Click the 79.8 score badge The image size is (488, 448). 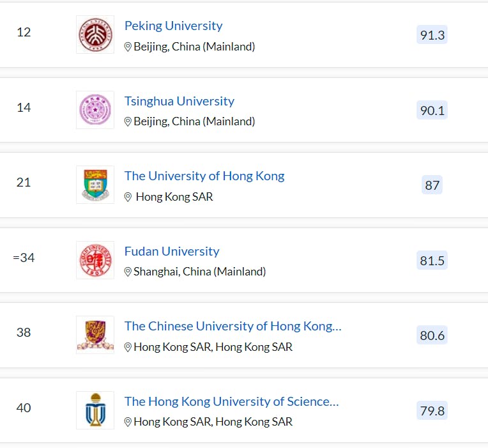pos(432,411)
